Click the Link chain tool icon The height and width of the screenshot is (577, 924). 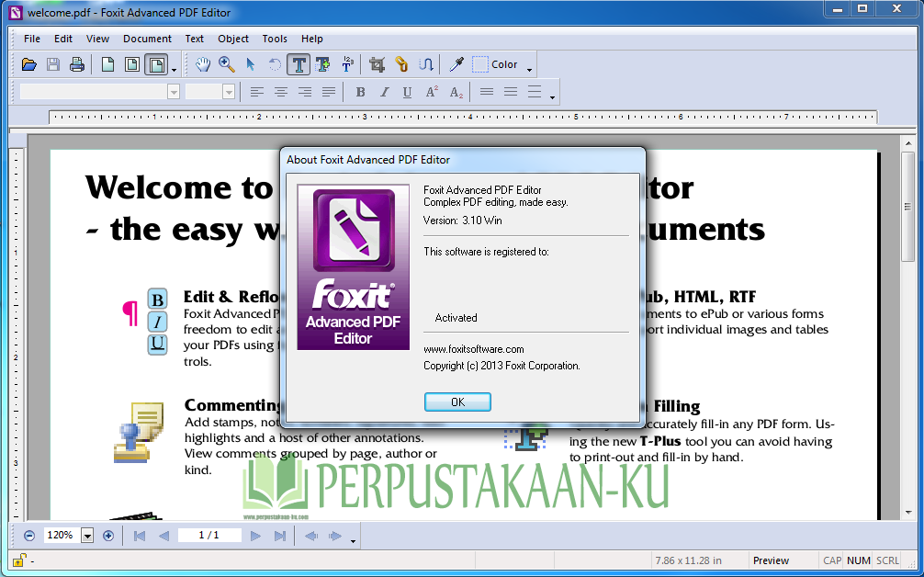(x=401, y=64)
